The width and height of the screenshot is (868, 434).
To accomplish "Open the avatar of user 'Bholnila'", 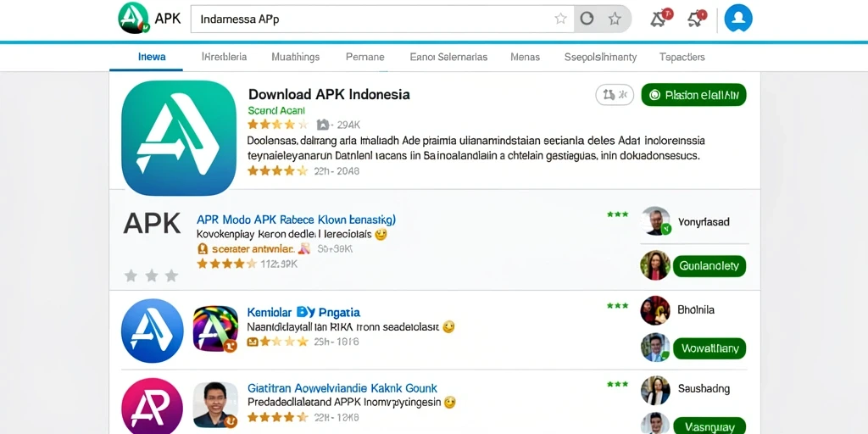I will point(655,310).
